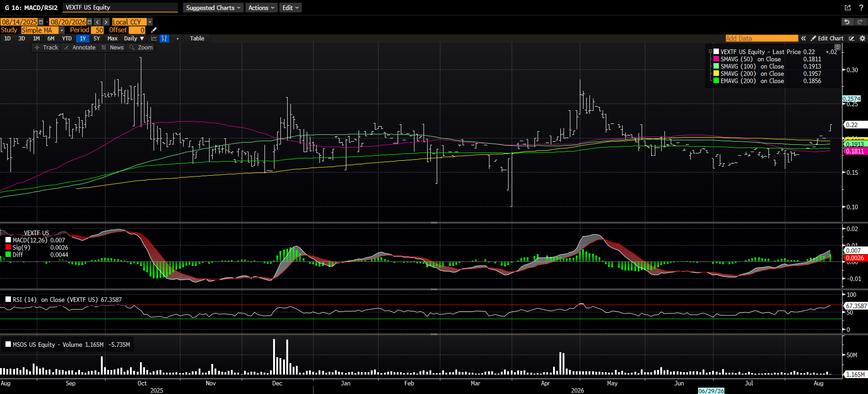Click the undo arrow button
Image resolution: width=868 pixels, height=394 pixels.
coord(847,22)
